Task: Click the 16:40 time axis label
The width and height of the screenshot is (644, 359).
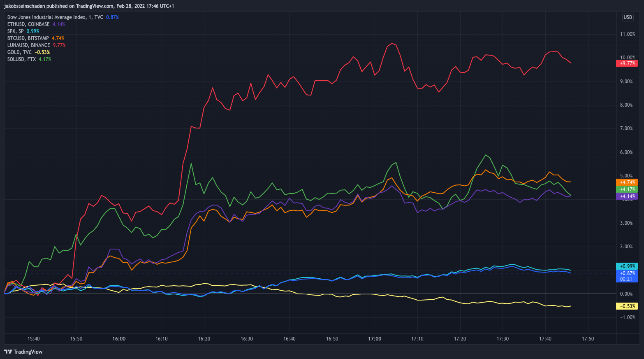Action: (290, 339)
